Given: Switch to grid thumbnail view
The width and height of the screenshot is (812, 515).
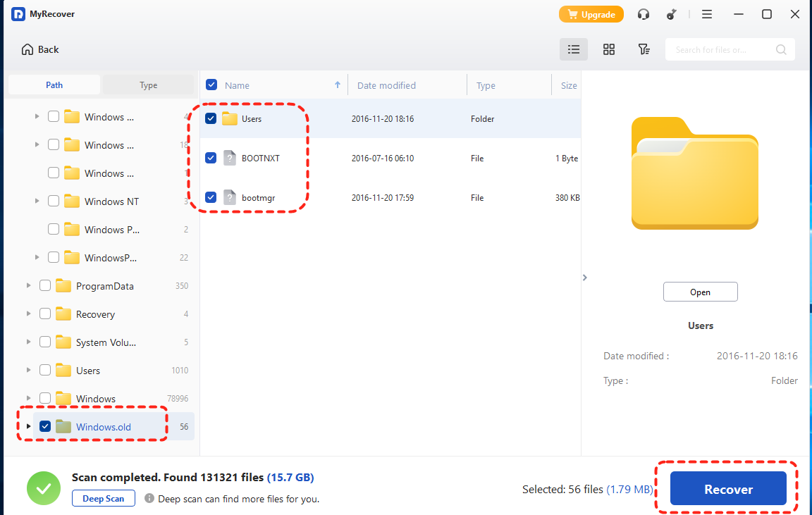Looking at the screenshot, I should 609,49.
